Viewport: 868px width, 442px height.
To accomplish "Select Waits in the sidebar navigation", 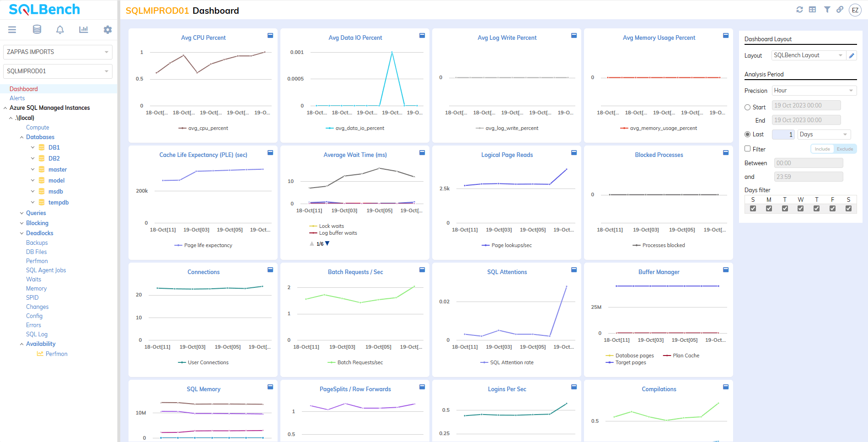I will pyautogui.click(x=33, y=280).
